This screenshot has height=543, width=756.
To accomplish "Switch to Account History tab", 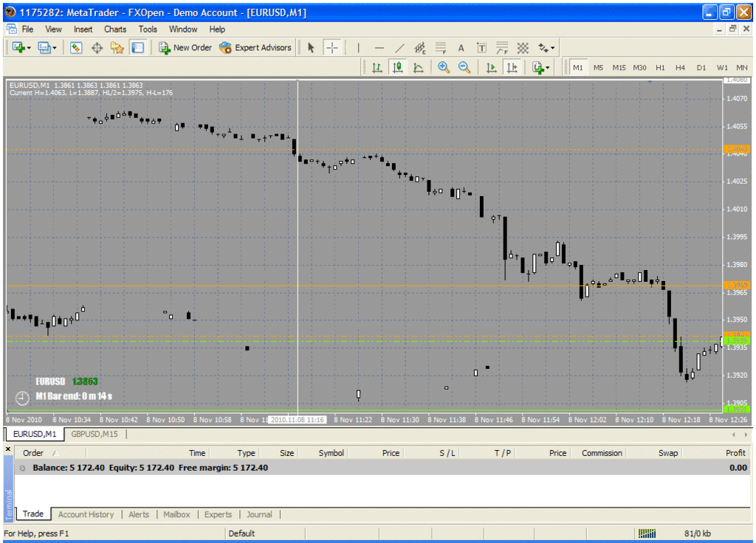I will click(86, 514).
